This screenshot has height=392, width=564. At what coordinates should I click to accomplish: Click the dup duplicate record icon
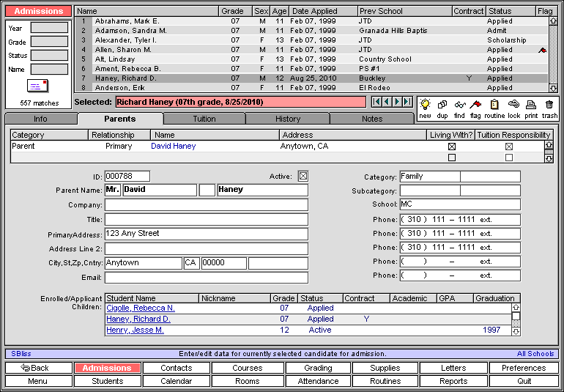[x=442, y=105]
